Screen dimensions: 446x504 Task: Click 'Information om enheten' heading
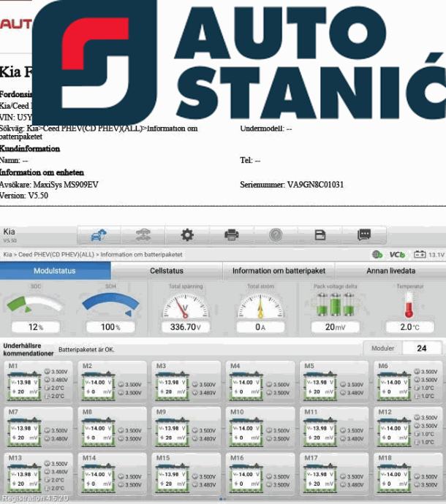pyautogui.click(x=42, y=172)
